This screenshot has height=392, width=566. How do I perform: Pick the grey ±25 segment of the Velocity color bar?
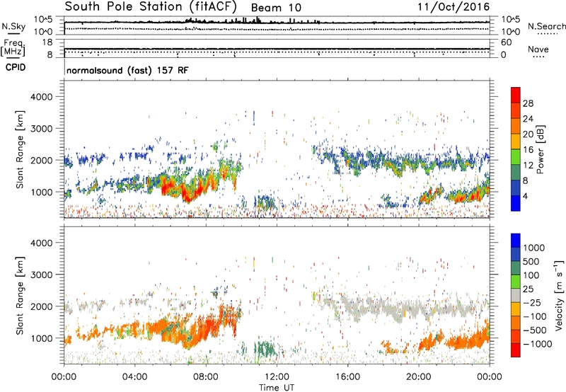click(516, 296)
